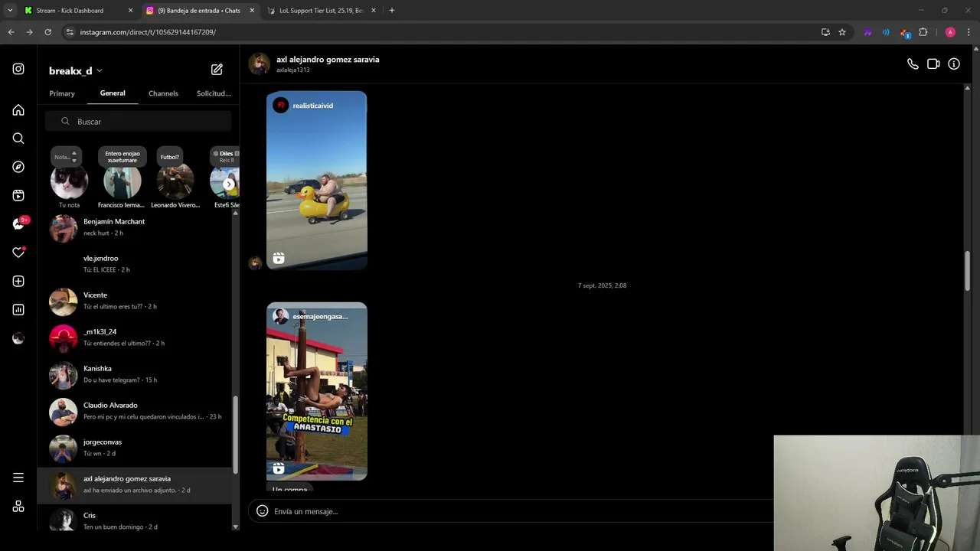Open Tu nota cat avatar
The height and width of the screenshot is (551, 980).
coord(69,181)
